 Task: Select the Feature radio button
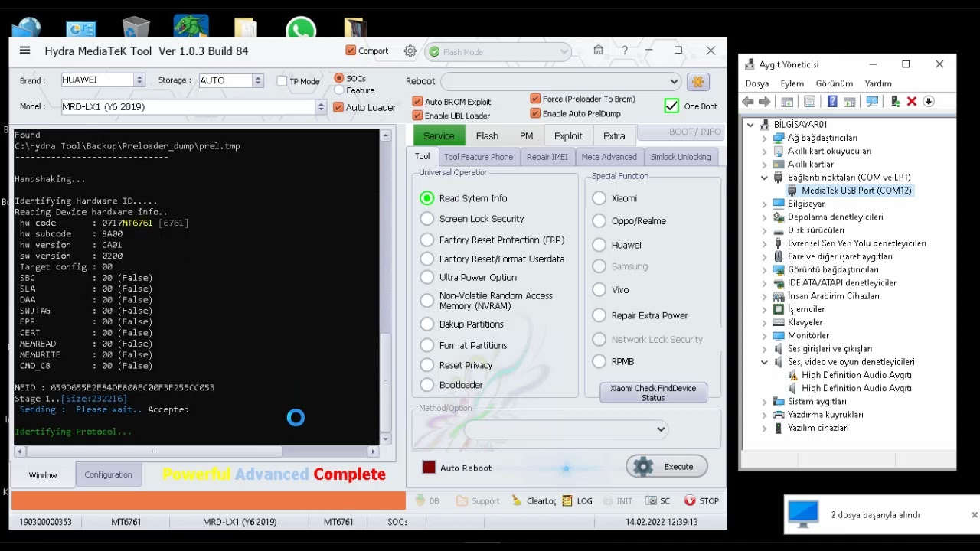click(x=339, y=90)
